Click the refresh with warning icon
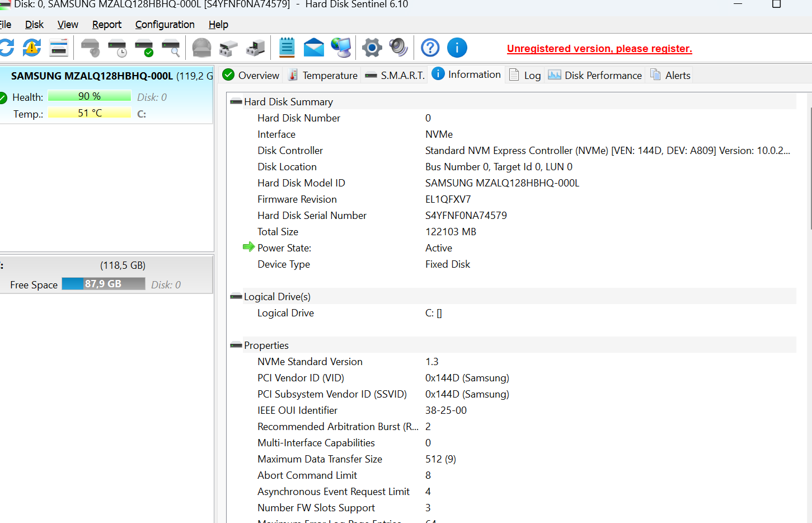 (32, 48)
